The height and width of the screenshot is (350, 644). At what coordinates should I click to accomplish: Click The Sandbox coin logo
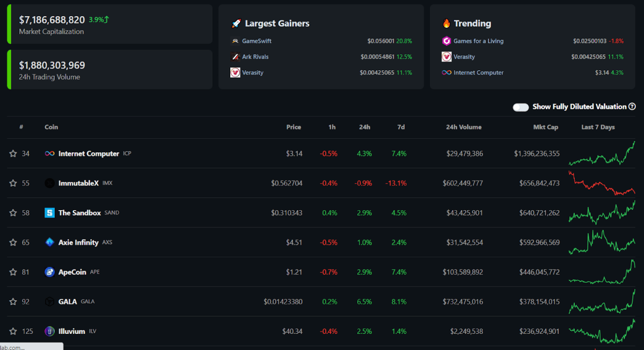click(49, 213)
